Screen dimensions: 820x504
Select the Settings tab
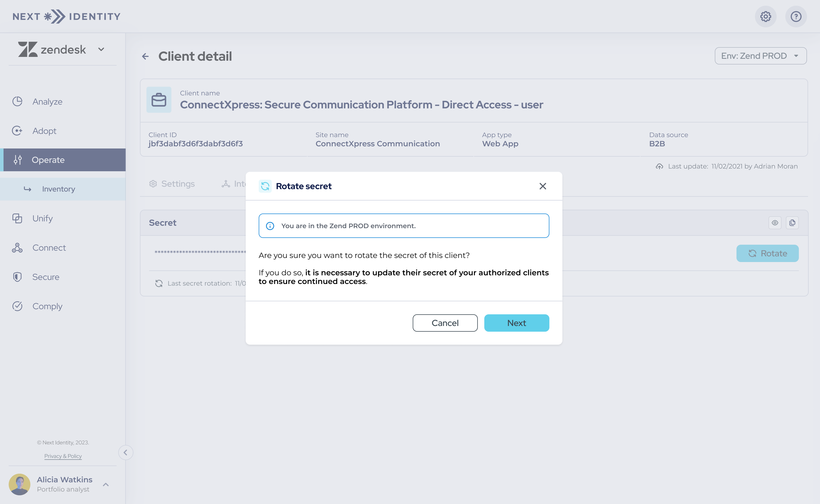click(x=172, y=183)
